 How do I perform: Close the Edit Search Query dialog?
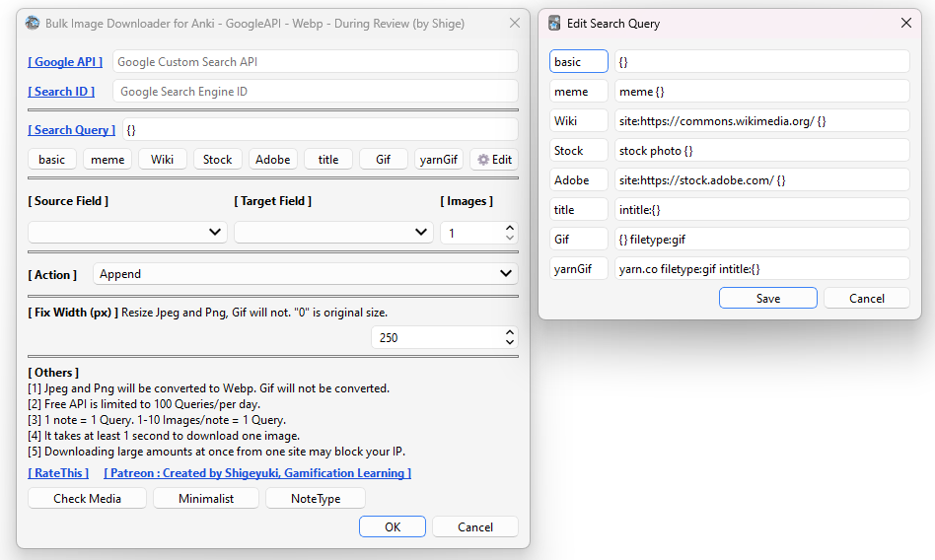[x=905, y=23]
